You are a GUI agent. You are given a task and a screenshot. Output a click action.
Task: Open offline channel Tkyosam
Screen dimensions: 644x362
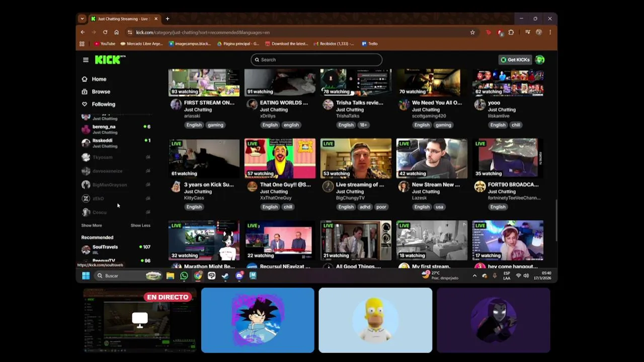click(116, 157)
